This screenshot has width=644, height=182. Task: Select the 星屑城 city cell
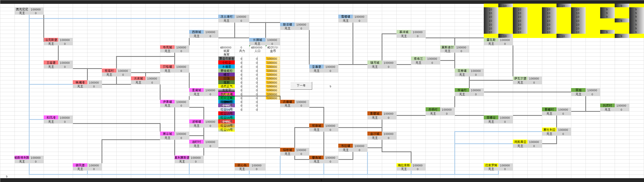pyautogui.click(x=196, y=90)
